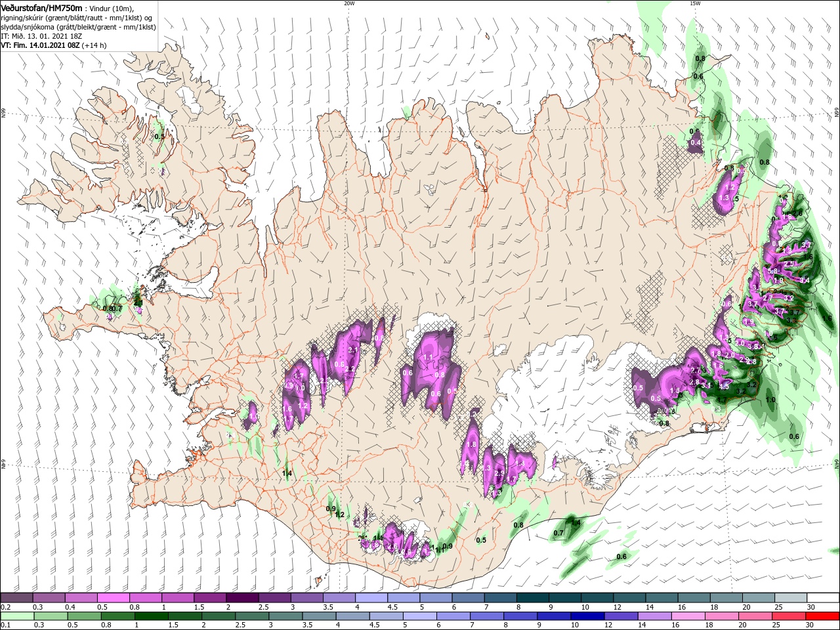Pick rain scale swatch 8–9 (blue)

520,616
